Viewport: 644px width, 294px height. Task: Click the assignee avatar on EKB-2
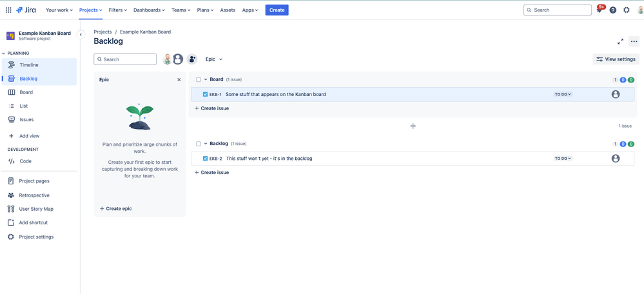[615, 159]
